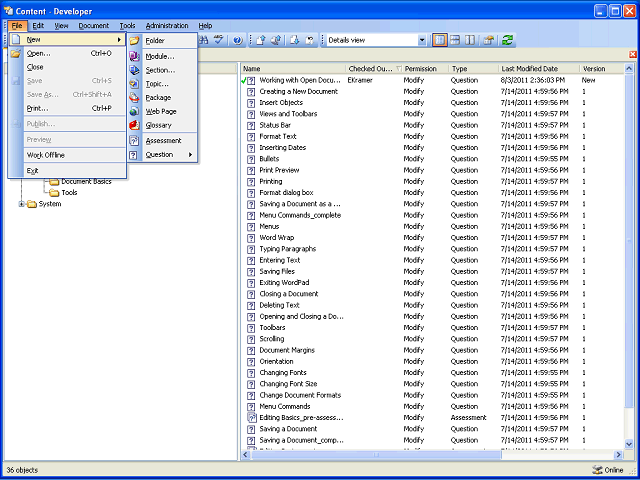Open the Tools menu
640x480 pixels.
pos(127,25)
